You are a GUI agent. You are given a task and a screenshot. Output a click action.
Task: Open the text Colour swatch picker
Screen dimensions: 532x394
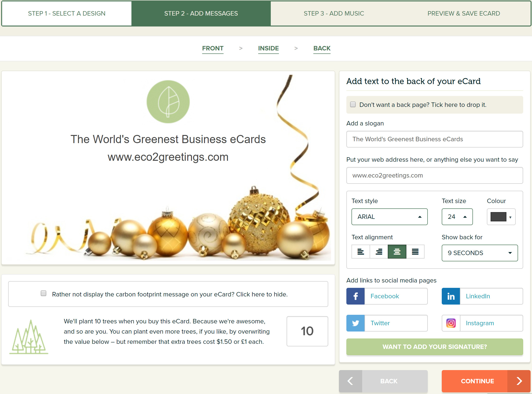click(501, 217)
